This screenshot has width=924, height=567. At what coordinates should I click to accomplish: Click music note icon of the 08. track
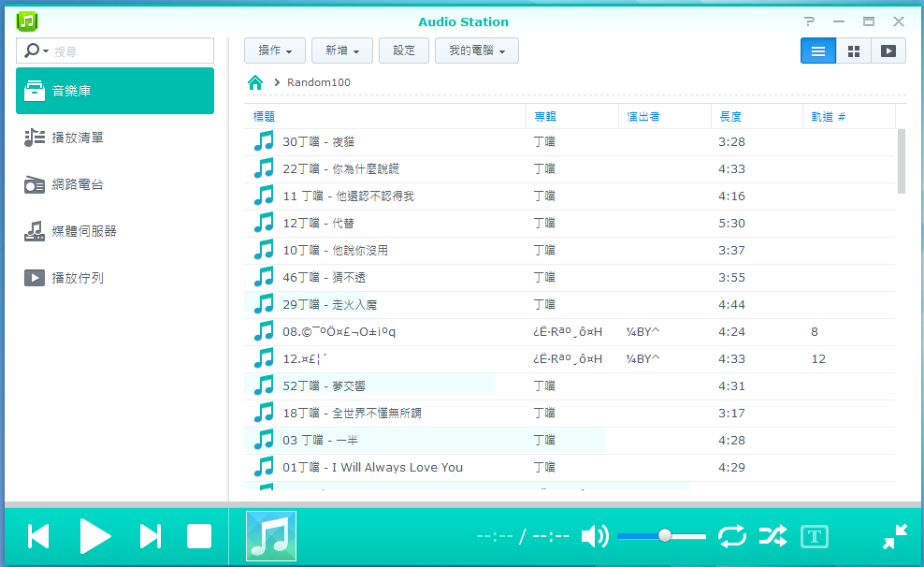point(264,331)
